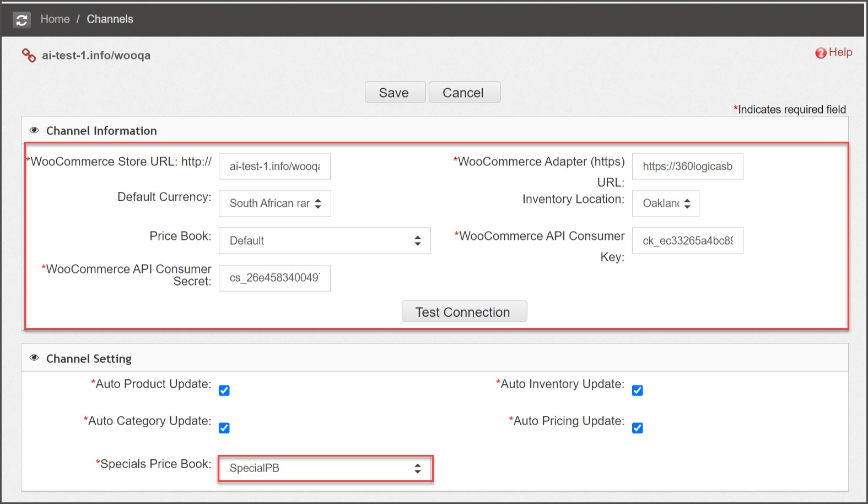Uncheck Auto Pricing Update checkbox
The height and width of the screenshot is (504, 868).
[x=638, y=428]
